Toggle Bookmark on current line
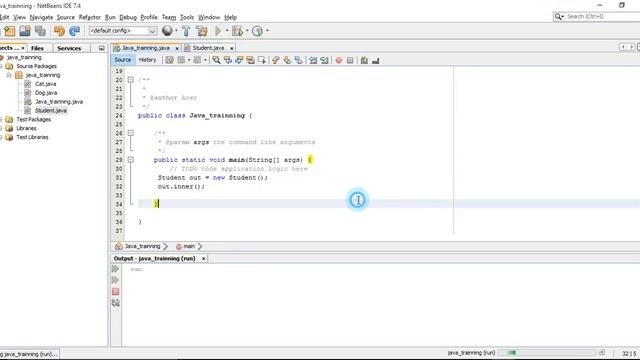Viewport: 640px width, 360px height. (x=299, y=60)
